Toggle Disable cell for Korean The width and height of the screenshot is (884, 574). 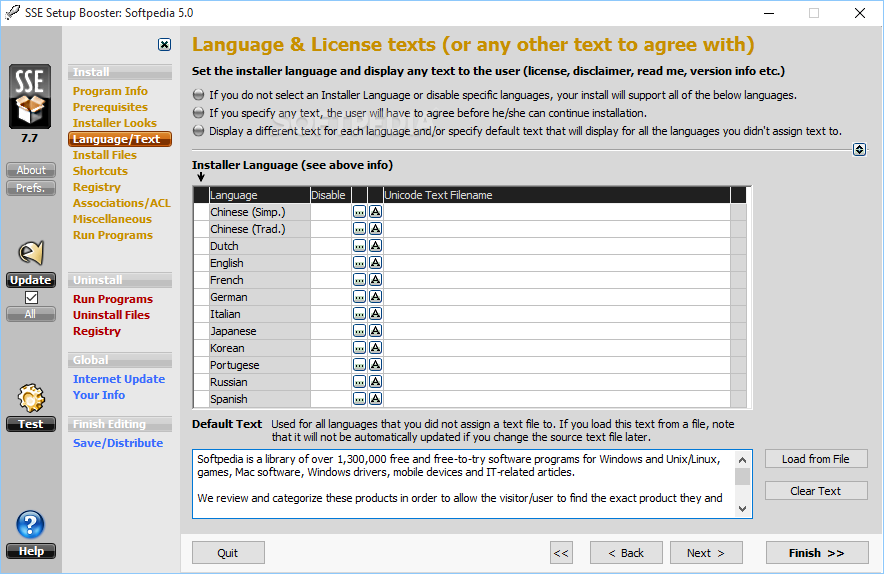pos(330,347)
